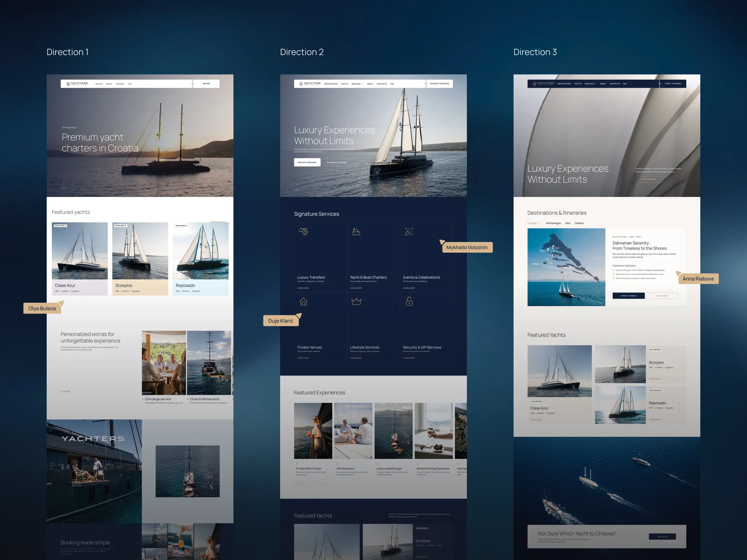The height and width of the screenshot is (560, 747).
Task: Click the crown icon above Lifestyle Services
Action: point(356,301)
